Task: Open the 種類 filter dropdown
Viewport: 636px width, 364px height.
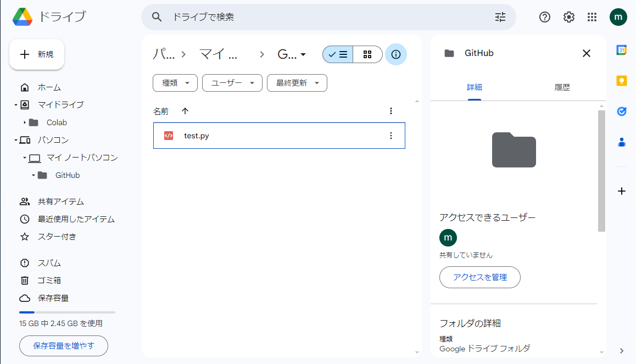Action: pos(175,83)
